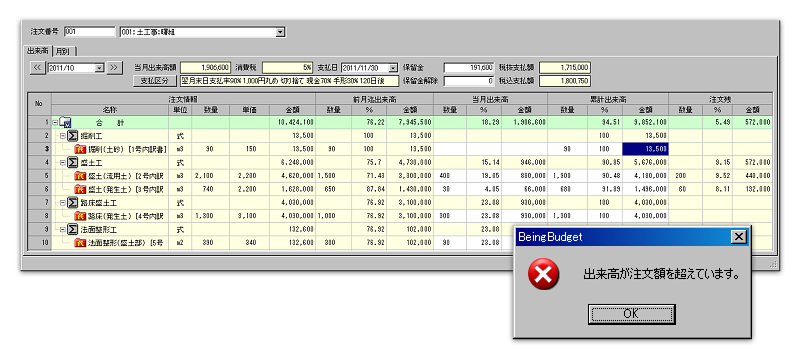Click 掘削(土砂) [1号内訳書] item name
Viewport: 800px width, 361px height.
126,149
